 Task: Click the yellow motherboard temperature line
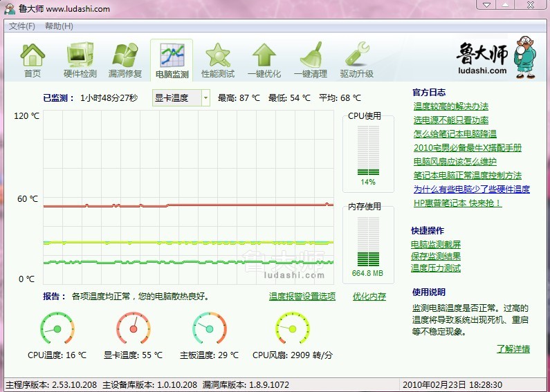click(x=188, y=242)
